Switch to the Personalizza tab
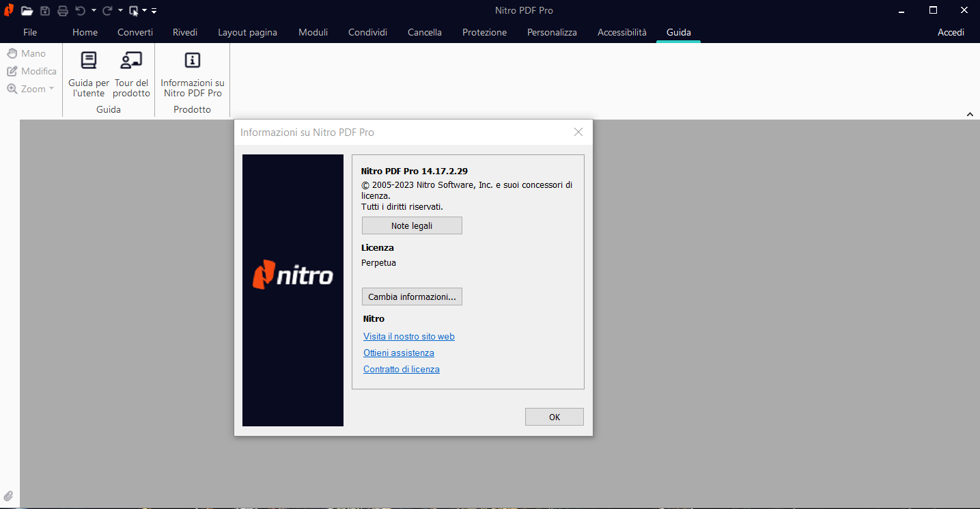Image resolution: width=980 pixels, height=509 pixels. tap(552, 32)
